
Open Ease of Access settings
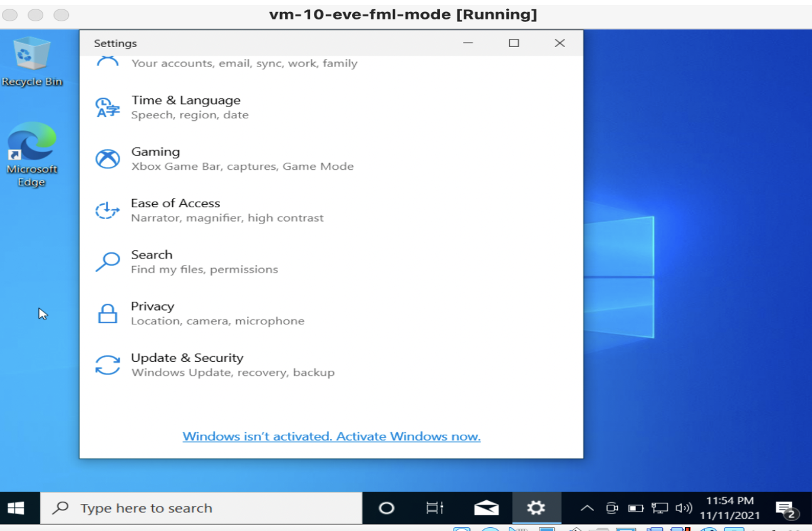pyautogui.click(x=175, y=210)
